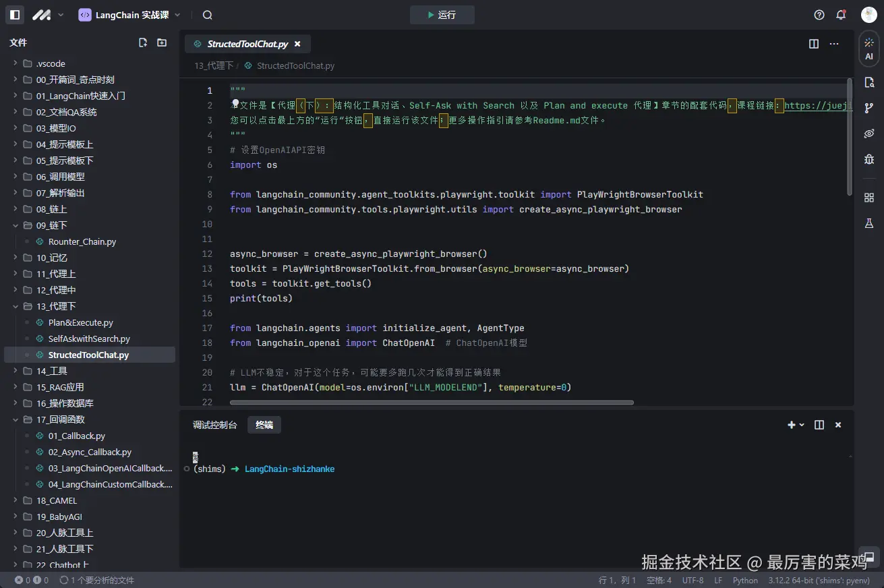This screenshot has height=588, width=884.
Task: Open the AI assistant panel icon
Action: (868, 49)
